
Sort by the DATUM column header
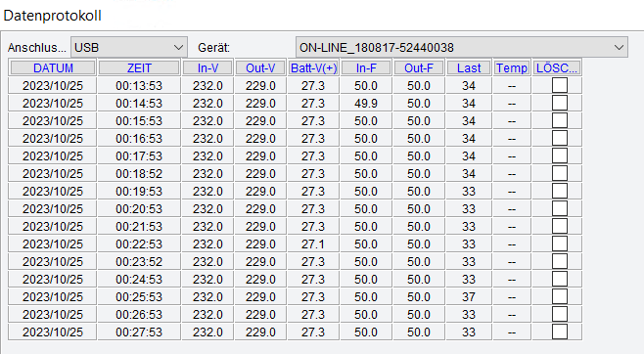coord(53,68)
